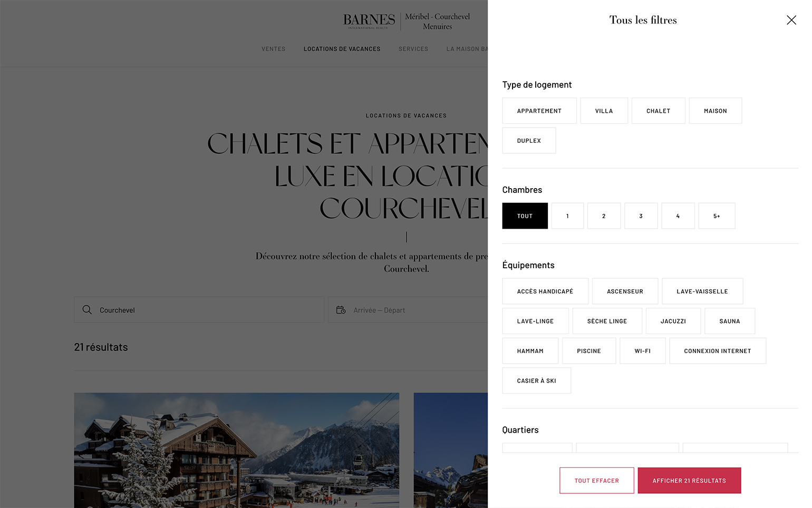Enable the Jacuzzi amenity filter
This screenshot has width=812, height=508.
click(673, 321)
